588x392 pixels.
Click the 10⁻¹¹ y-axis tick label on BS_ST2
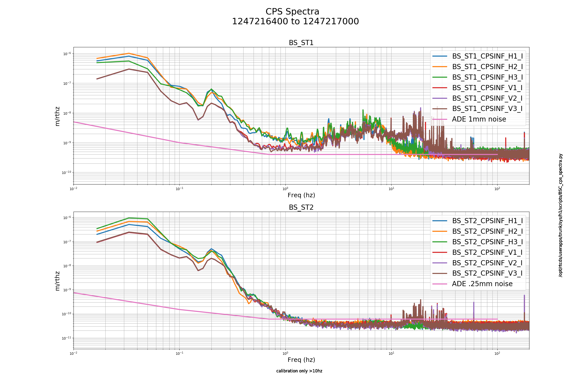coord(66,338)
